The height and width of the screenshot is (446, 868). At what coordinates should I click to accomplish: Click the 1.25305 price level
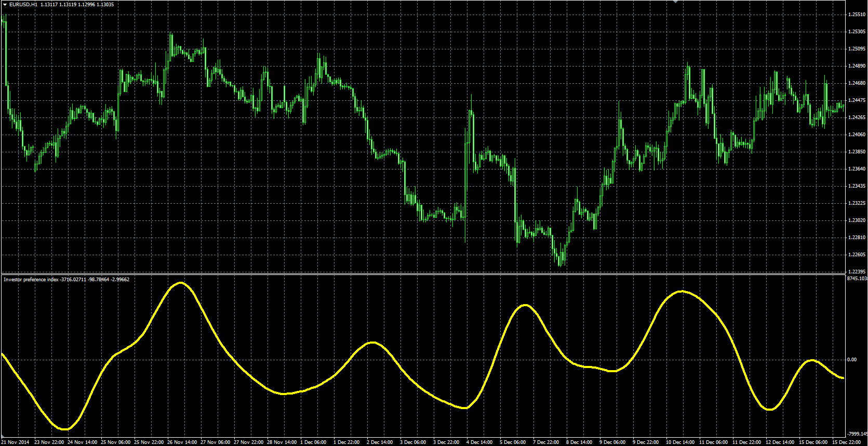click(x=857, y=32)
